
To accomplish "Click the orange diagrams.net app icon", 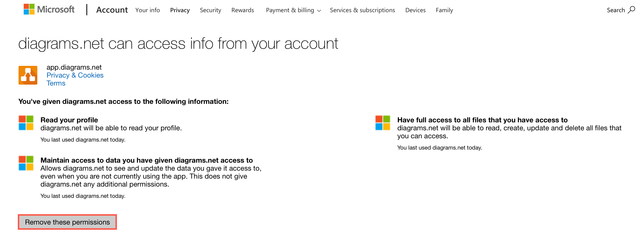I will pos(27,75).
